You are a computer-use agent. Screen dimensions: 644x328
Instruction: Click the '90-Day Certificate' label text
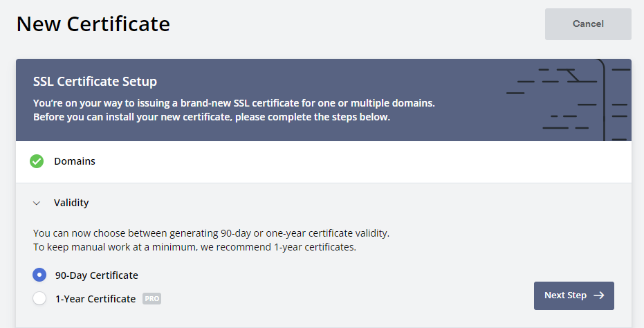97,275
